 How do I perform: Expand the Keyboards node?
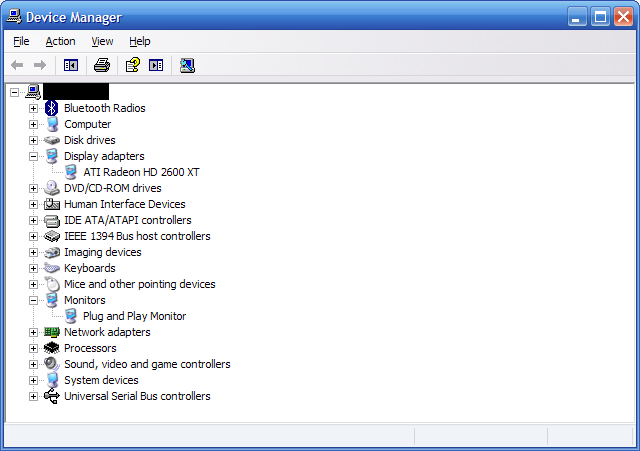[33, 269]
